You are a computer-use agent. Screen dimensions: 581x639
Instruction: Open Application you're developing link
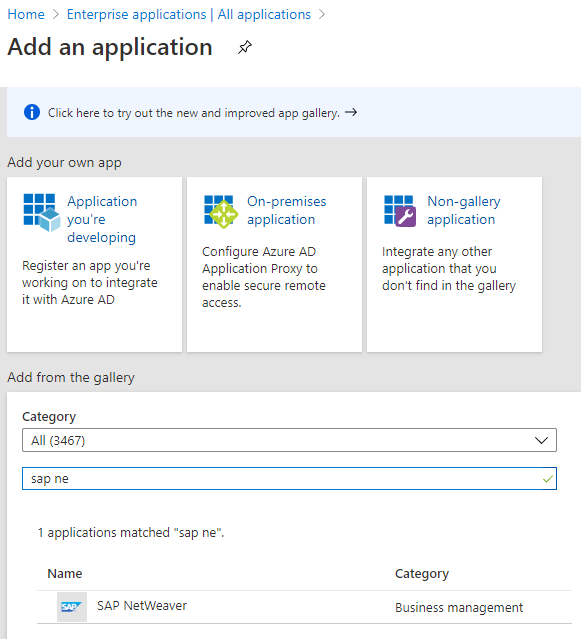tap(102, 219)
